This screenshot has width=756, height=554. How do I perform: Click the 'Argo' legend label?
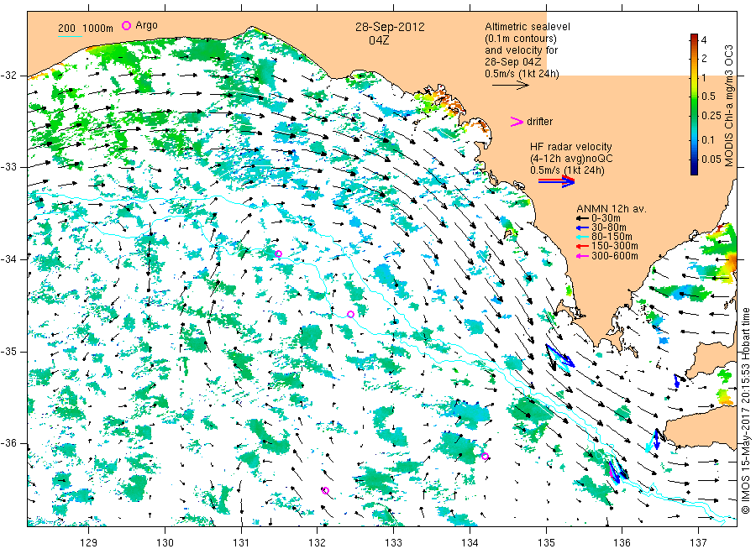[x=146, y=25]
